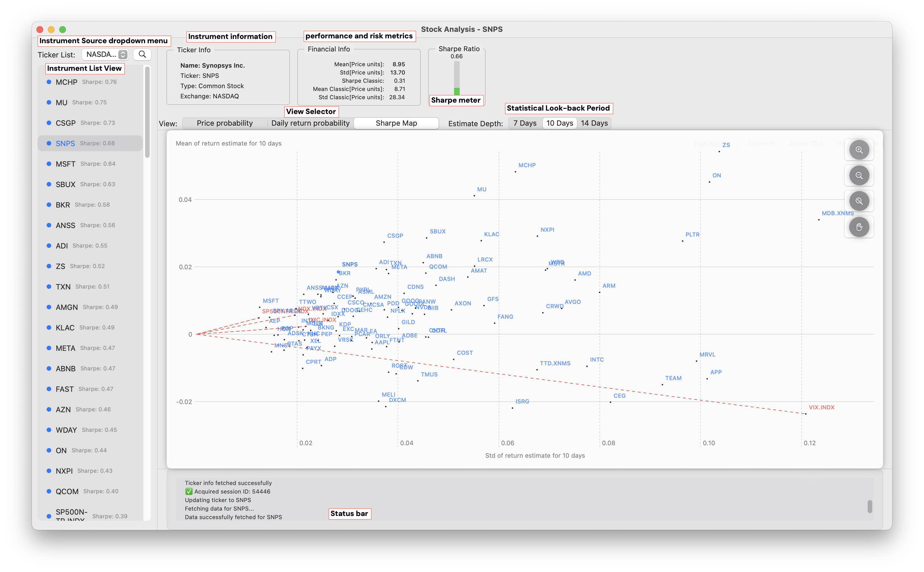Viewport: 924px width, 572px height.
Task: Click the Ticker List dropdown stepper arrows
Action: tap(123, 55)
